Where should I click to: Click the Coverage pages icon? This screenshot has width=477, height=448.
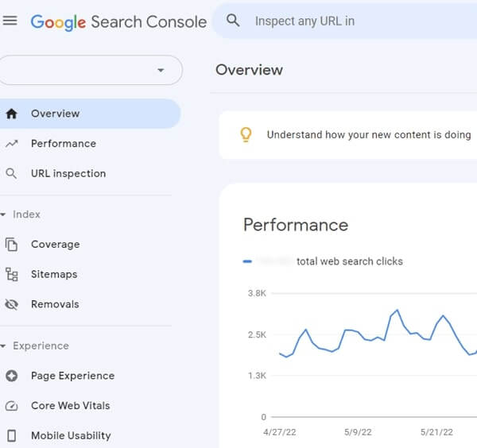point(11,245)
